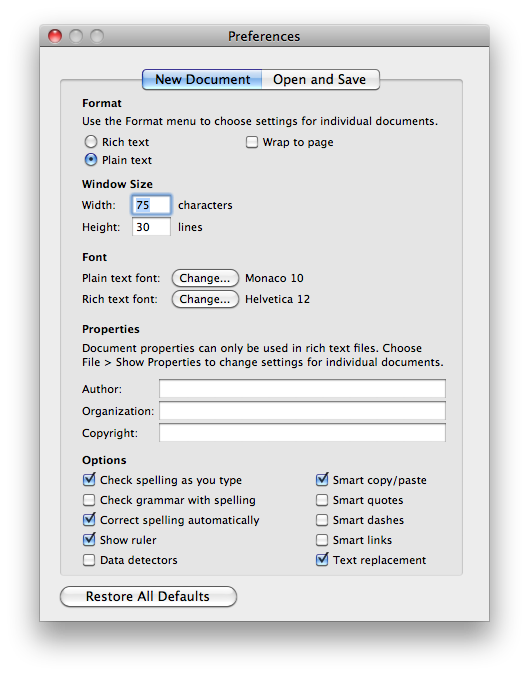529x676 pixels.
Task: Enable the Smart links checkbox
Action: [x=322, y=540]
